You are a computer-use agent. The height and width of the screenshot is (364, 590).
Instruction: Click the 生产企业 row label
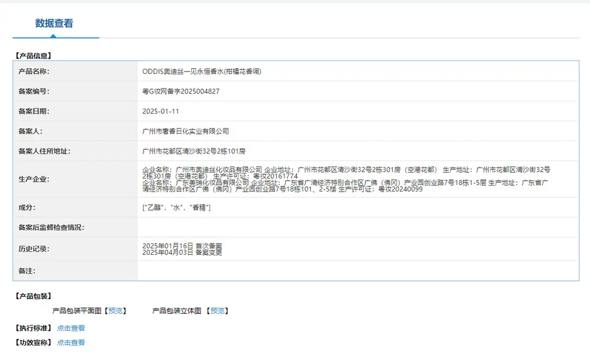point(34,180)
